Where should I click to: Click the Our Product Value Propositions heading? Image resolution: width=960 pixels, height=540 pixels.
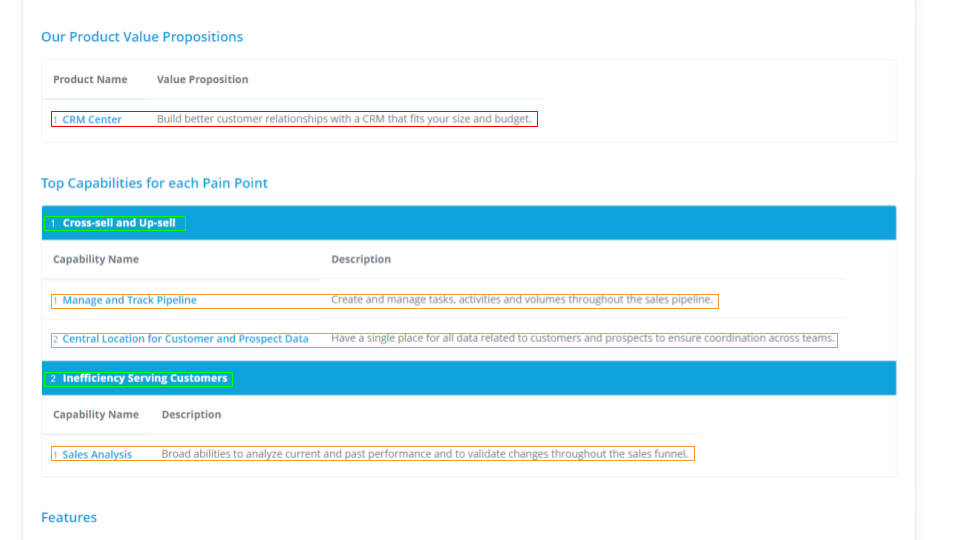142,37
